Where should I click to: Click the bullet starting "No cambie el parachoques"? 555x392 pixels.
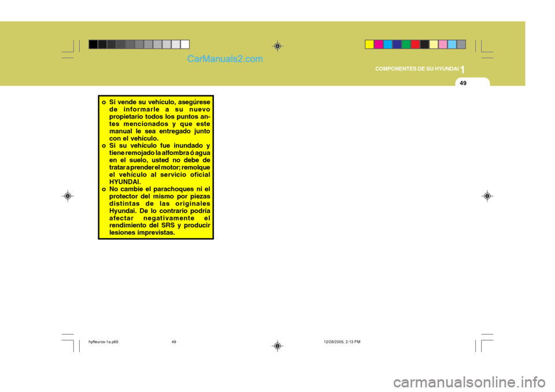pyautogui.click(x=156, y=210)
